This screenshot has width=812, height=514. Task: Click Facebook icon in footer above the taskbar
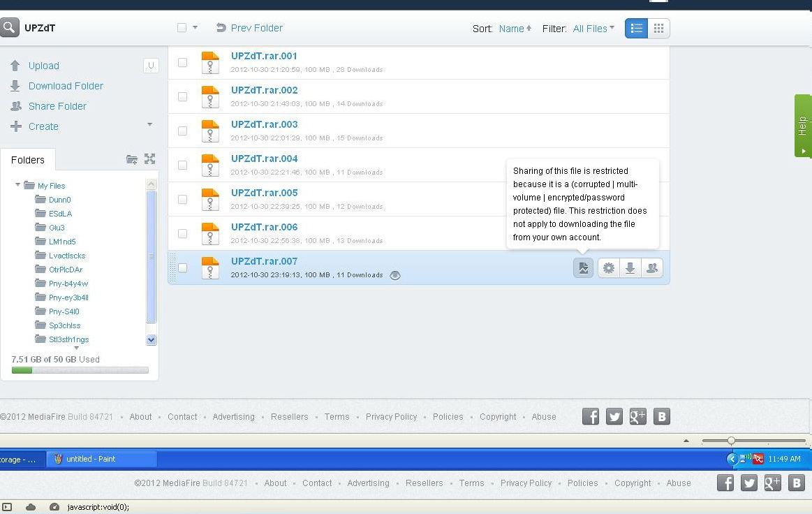tap(591, 416)
